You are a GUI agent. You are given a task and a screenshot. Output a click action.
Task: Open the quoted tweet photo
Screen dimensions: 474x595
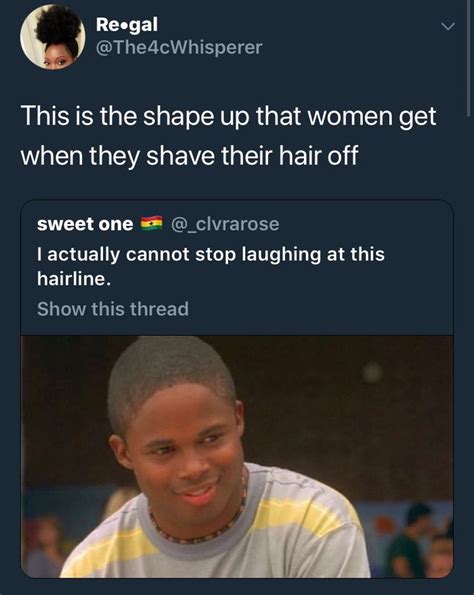tap(237, 456)
